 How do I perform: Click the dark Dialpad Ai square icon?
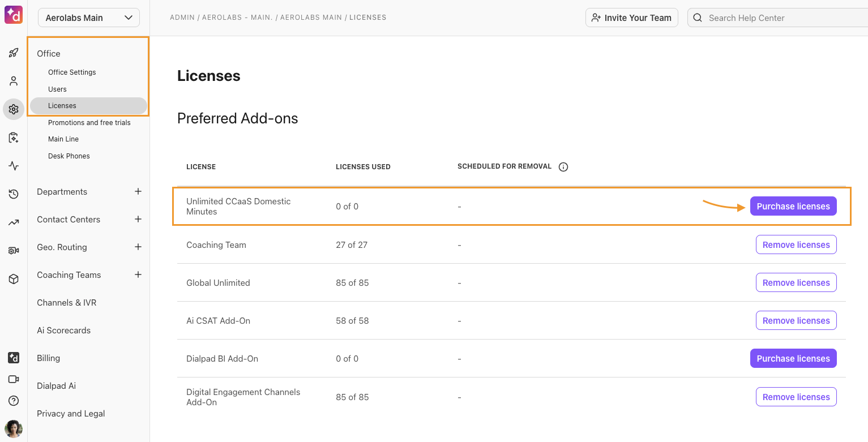[x=14, y=358]
